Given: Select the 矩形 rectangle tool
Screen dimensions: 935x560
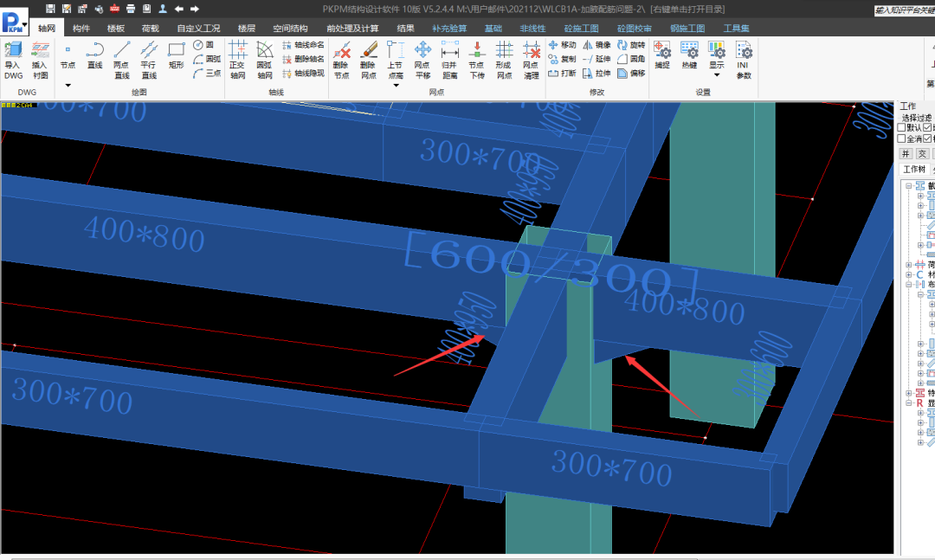Looking at the screenshot, I should pos(176,55).
